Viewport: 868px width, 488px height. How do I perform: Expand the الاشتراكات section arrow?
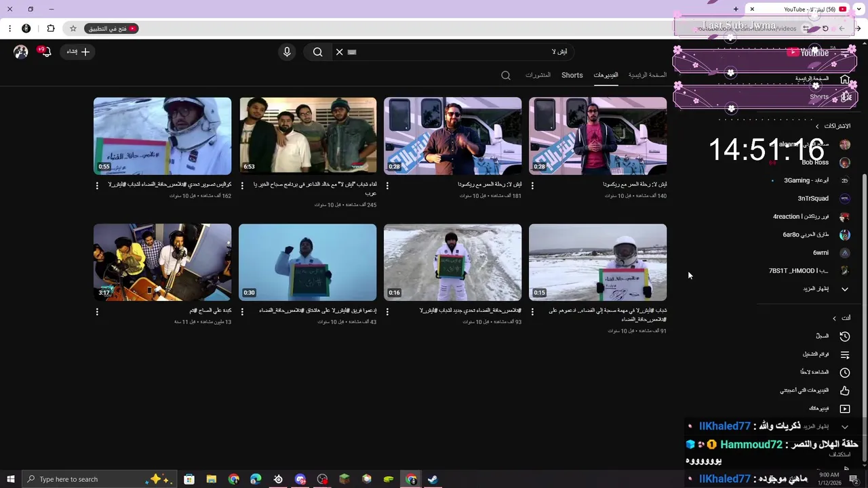tap(817, 126)
